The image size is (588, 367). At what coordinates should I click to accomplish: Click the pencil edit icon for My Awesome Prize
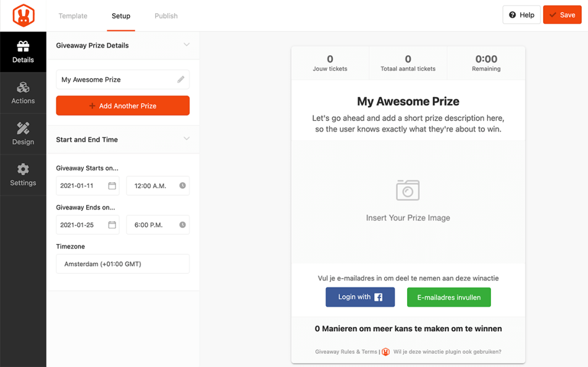click(x=181, y=80)
